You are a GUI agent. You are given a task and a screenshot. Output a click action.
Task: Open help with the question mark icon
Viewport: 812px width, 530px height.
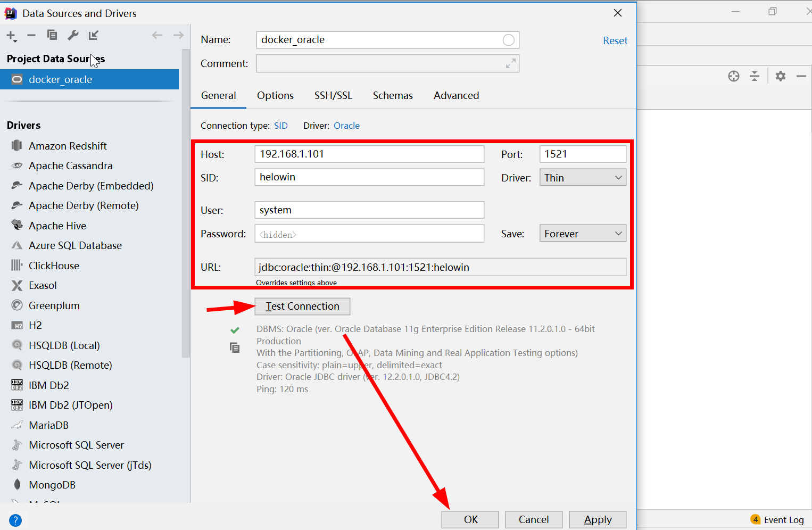pos(15,520)
